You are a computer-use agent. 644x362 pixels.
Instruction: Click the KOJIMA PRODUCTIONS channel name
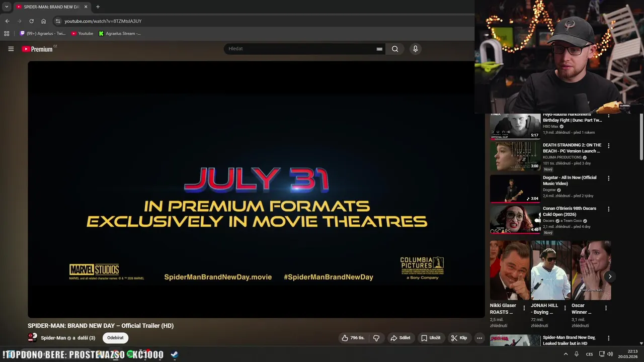(562, 157)
